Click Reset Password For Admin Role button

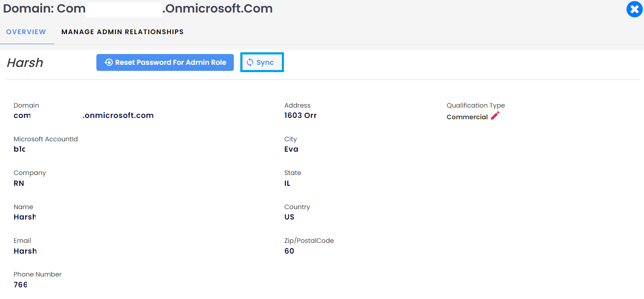165,62
